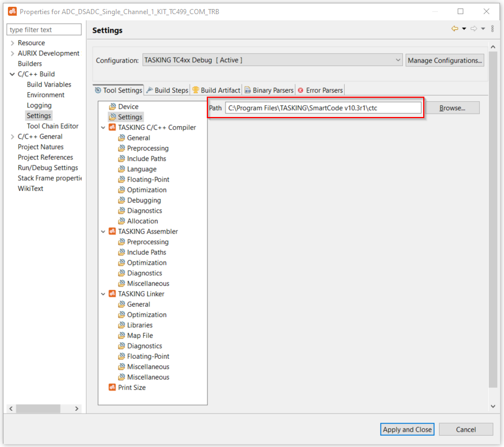504x447 pixels.
Task: Select Project References in the left tree
Action: click(45, 157)
